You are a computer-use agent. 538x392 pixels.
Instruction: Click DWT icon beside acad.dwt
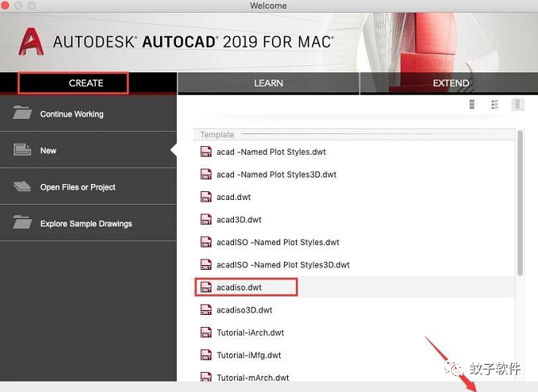pos(206,197)
